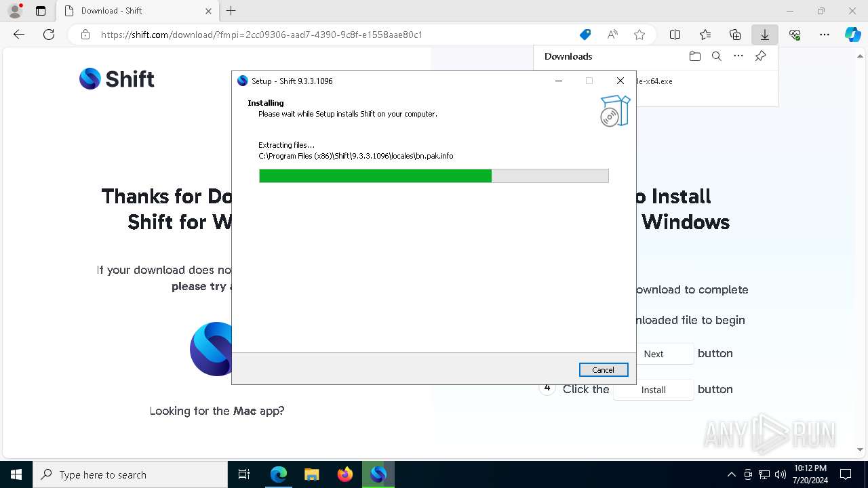This screenshot has height=488, width=868.
Task: Click the taskbar search box
Action: tap(130, 474)
